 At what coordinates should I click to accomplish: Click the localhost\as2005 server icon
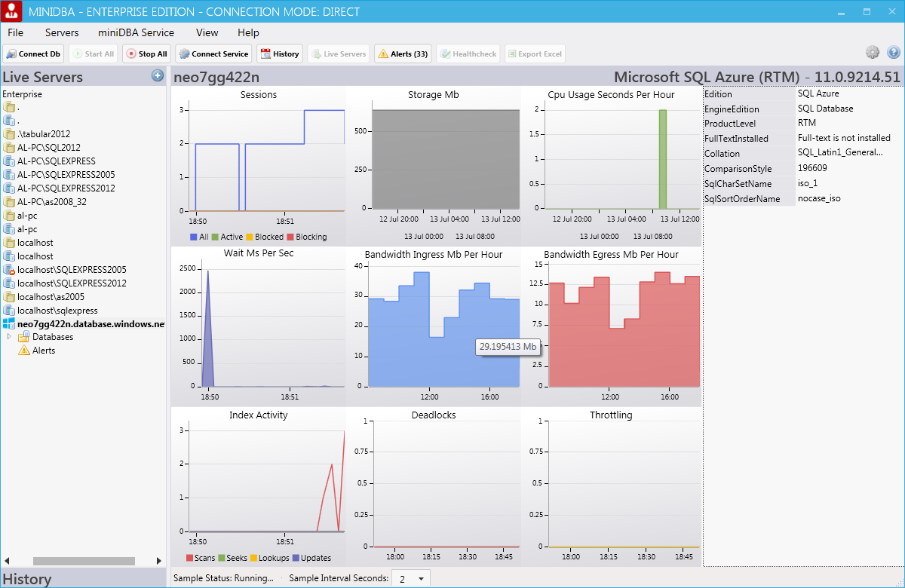coord(9,297)
